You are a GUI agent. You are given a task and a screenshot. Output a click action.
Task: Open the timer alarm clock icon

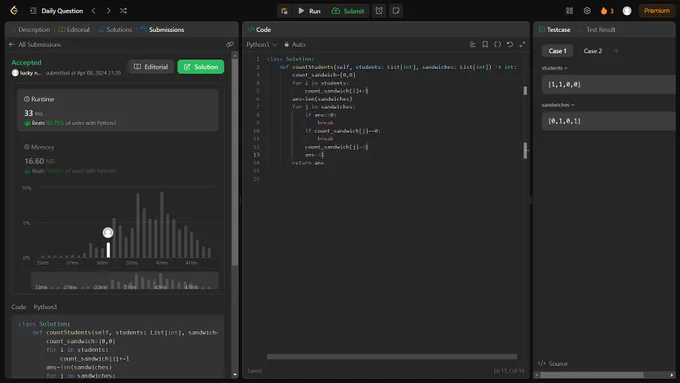click(379, 11)
